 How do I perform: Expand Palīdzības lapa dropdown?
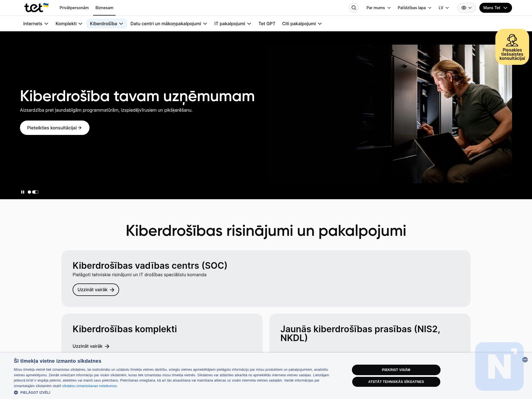415,8
